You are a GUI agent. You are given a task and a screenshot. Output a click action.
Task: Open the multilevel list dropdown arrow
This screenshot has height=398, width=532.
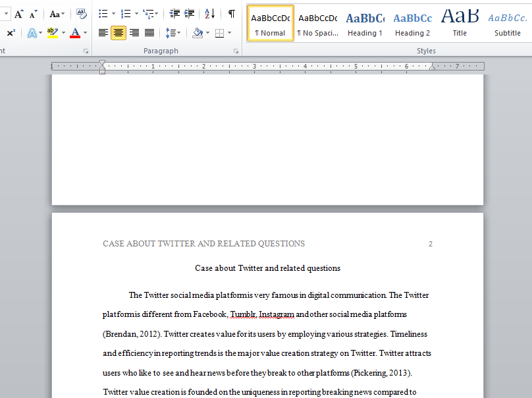coord(157,14)
